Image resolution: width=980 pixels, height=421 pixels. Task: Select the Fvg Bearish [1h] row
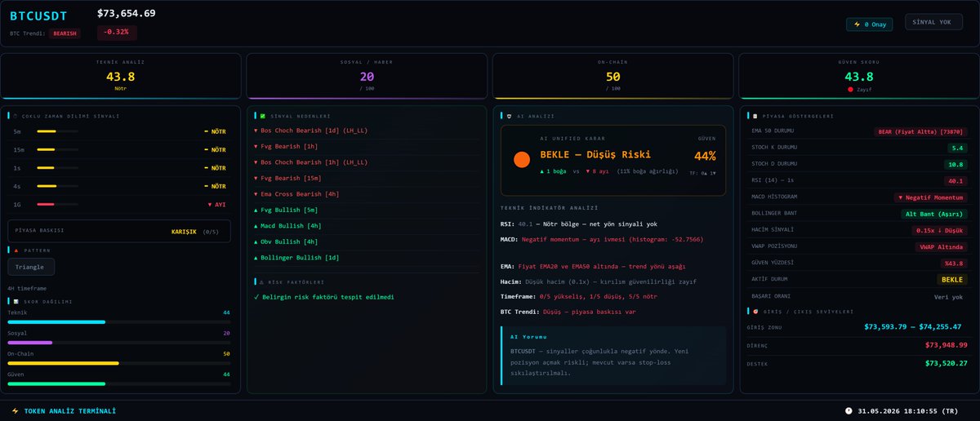[x=367, y=146]
